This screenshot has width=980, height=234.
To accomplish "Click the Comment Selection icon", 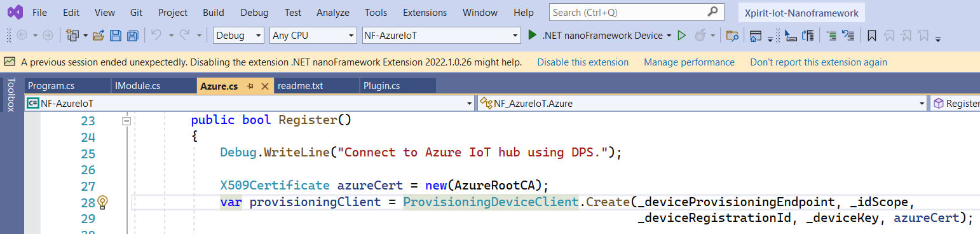I will coord(831,36).
